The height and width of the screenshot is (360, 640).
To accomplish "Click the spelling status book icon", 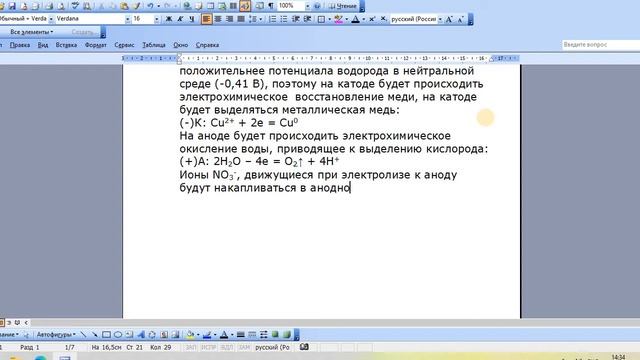I will [304, 347].
